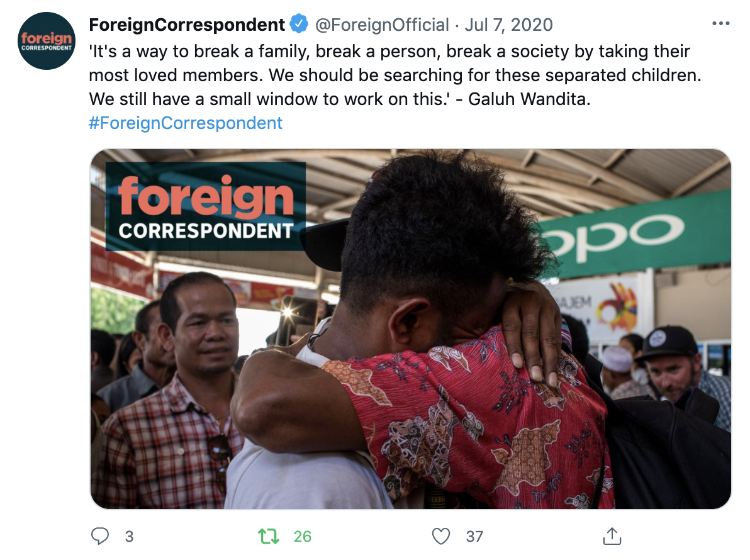Open the #ForeignCorrespondent hashtag link
The image size is (750, 560).
point(186,123)
